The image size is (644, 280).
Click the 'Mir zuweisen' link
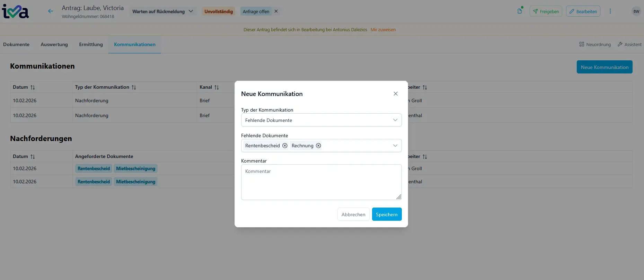tap(383, 30)
